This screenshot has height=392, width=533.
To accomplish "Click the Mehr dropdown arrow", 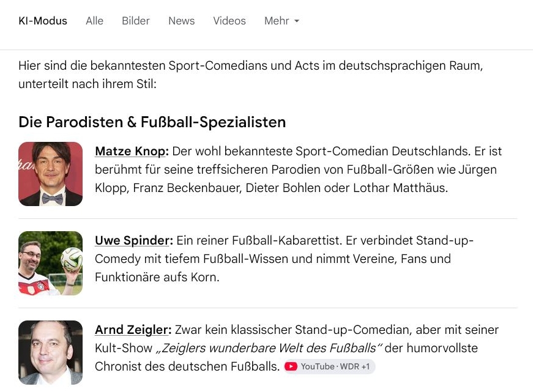I will (297, 21).
